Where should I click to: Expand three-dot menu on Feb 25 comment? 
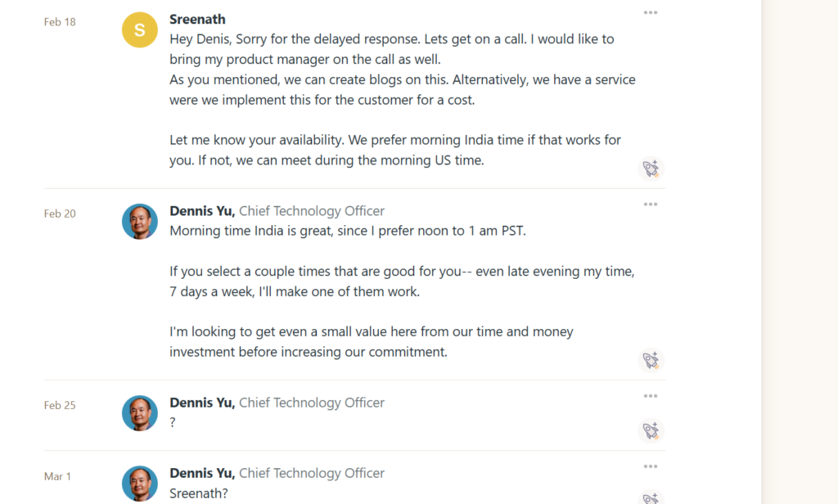[x=651, y=396]
